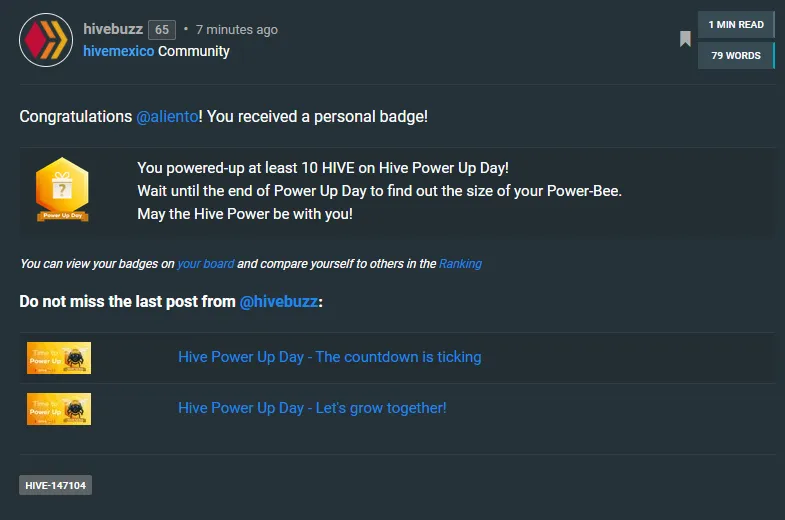Click the hivebuzz profile avatar
This screenshot has height=520, width=785.
point(46,40)
